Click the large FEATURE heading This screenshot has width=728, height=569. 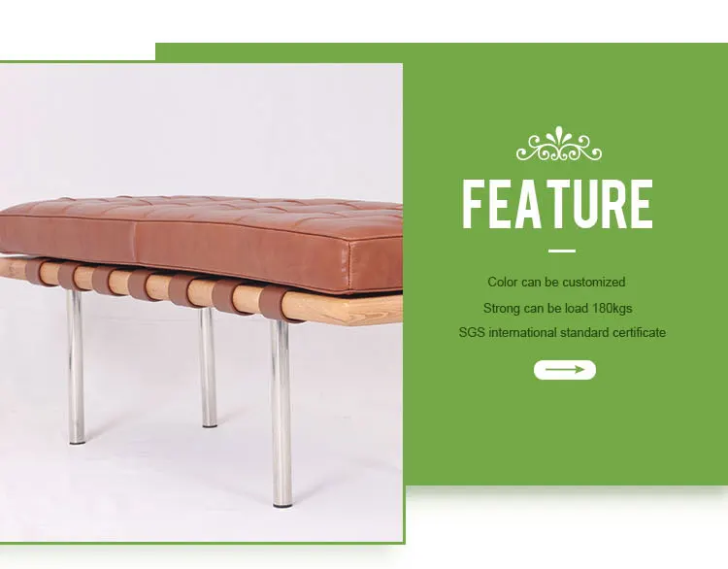click(557, 204)
